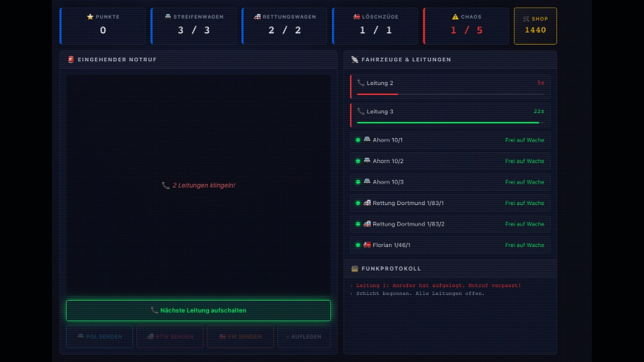644x362 pixels.
Task: Click the POL SENDEN button
Action: coord(100,336)
